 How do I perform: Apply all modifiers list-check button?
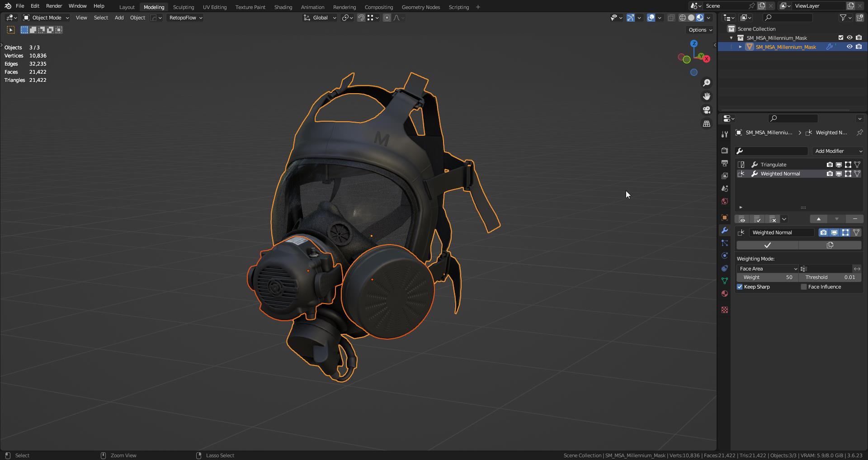pos(757,219)
